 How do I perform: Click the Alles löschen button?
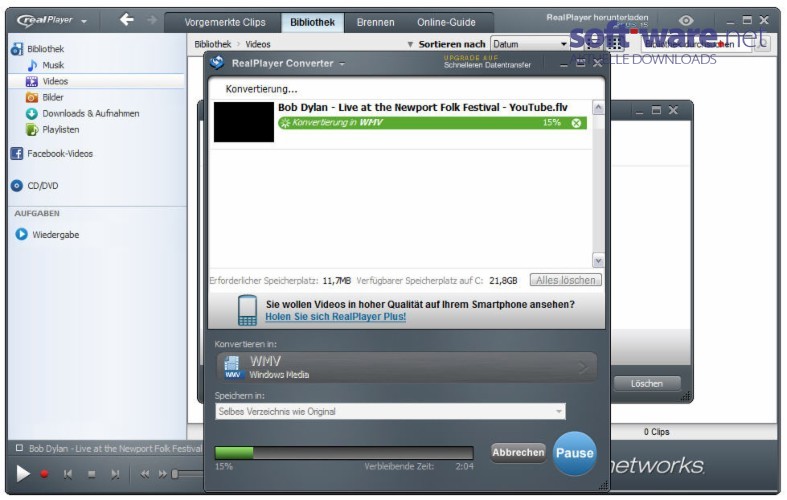(566, 280)
